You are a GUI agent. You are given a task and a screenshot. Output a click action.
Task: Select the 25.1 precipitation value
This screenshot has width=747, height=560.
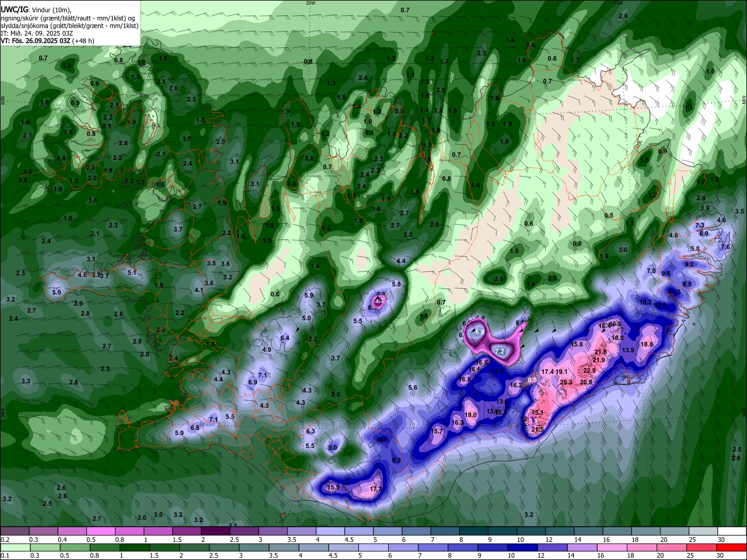(x=537, y=412)
